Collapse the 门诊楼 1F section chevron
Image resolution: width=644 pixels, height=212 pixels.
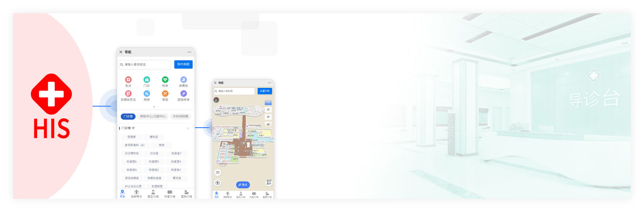coord(188,128)
